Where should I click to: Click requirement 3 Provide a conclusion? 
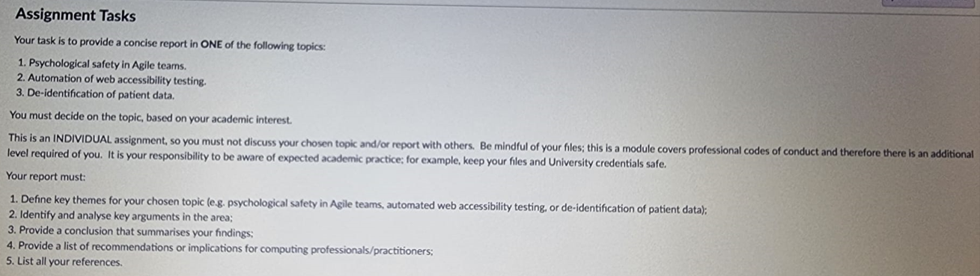(x=130, y=232)
